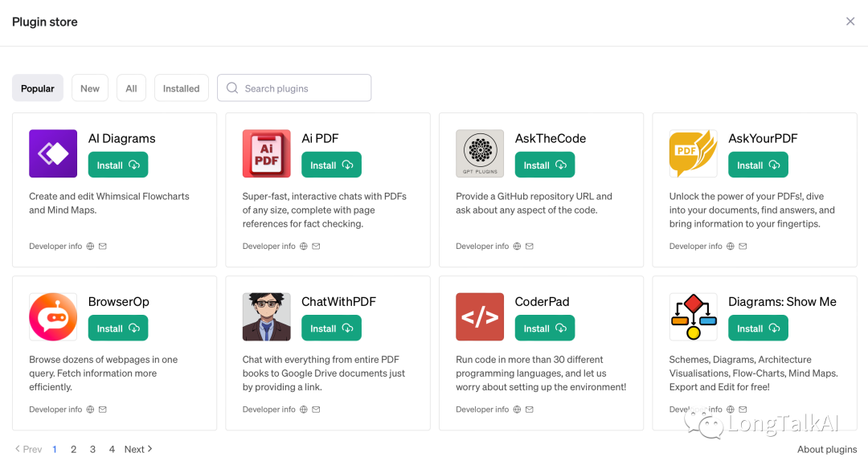Open developer website globe for AI Diagrams
The image size is (868, 465).
point(90,246)
